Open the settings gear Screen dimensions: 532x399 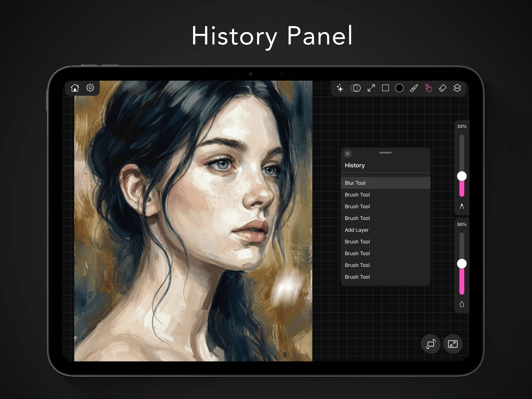click(90, 88)
